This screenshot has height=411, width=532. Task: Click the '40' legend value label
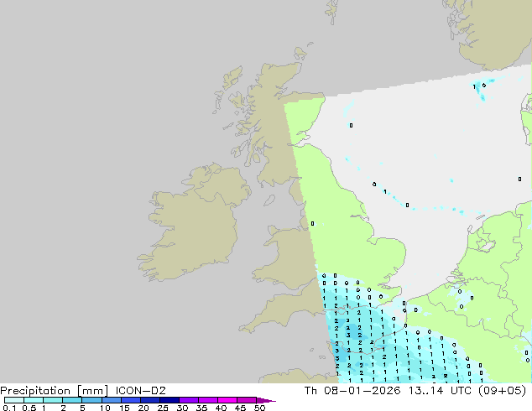221,408
